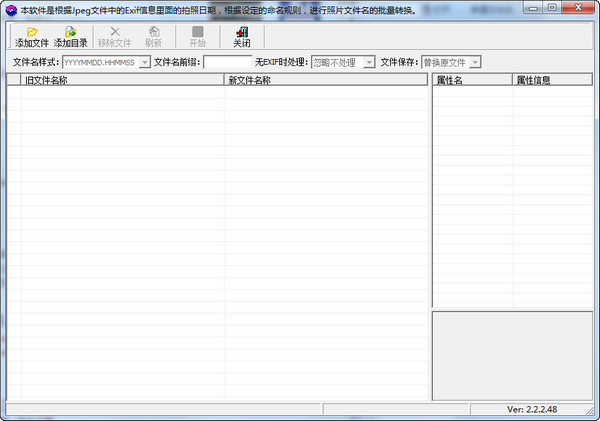Open the 文件保存 dropdown
This screenshot has width=600, height=421.
475,62
